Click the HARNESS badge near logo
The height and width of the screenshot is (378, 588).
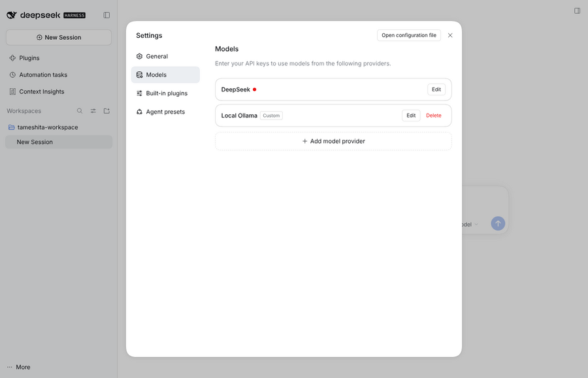pyautogui.click(x=74, y=16)
